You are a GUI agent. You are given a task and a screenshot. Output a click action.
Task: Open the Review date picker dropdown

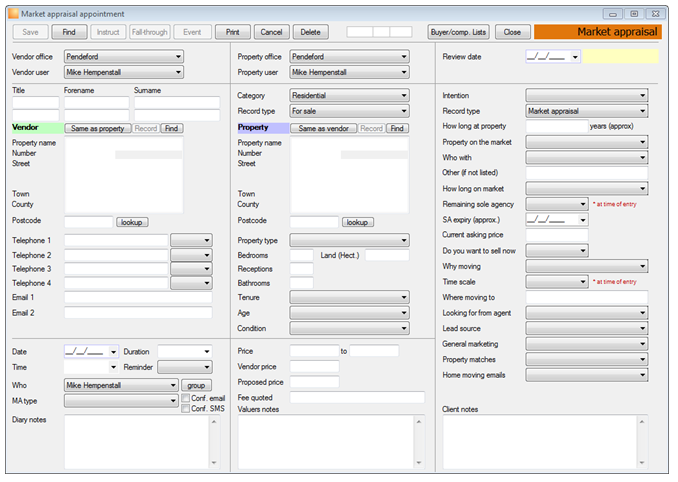(575, 57)
